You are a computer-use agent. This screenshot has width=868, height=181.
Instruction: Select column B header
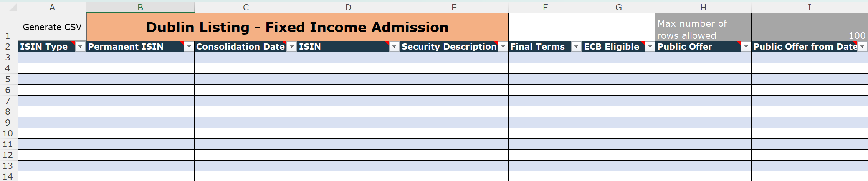pyautogui.click(x=140, y=7)
